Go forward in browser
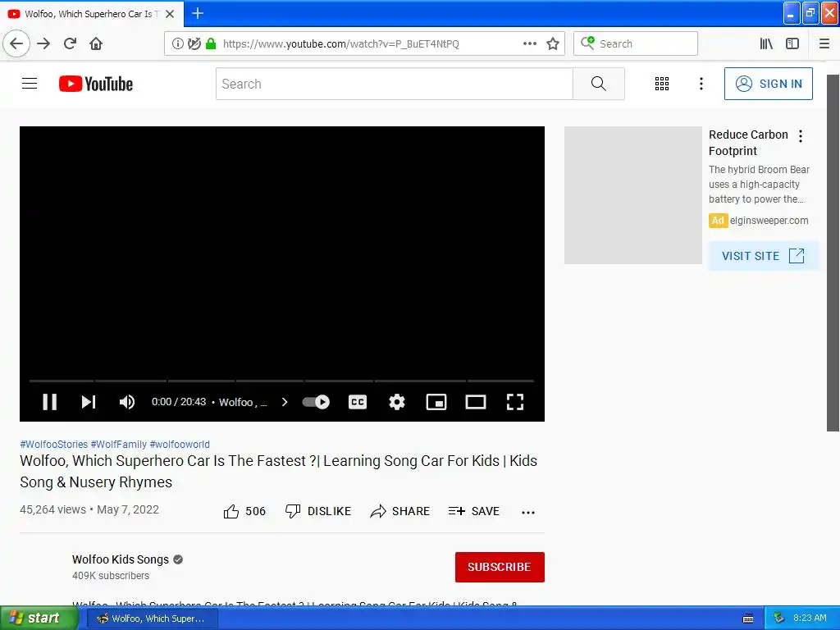840x630 pixels. click(43, 43)
